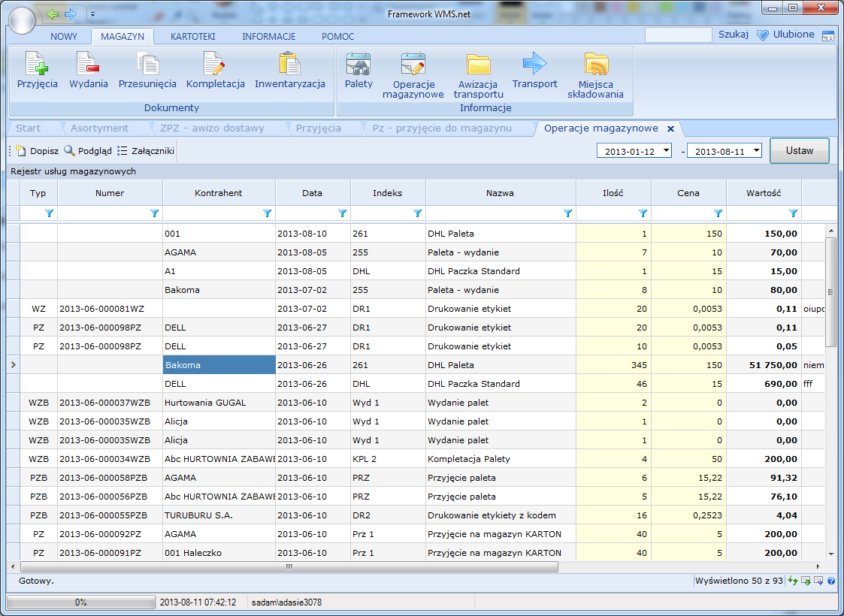This screenshot has width=844, height=616.
Task: Expand the end date 2013-08-11 dropdown
Action: coord(756,150)
